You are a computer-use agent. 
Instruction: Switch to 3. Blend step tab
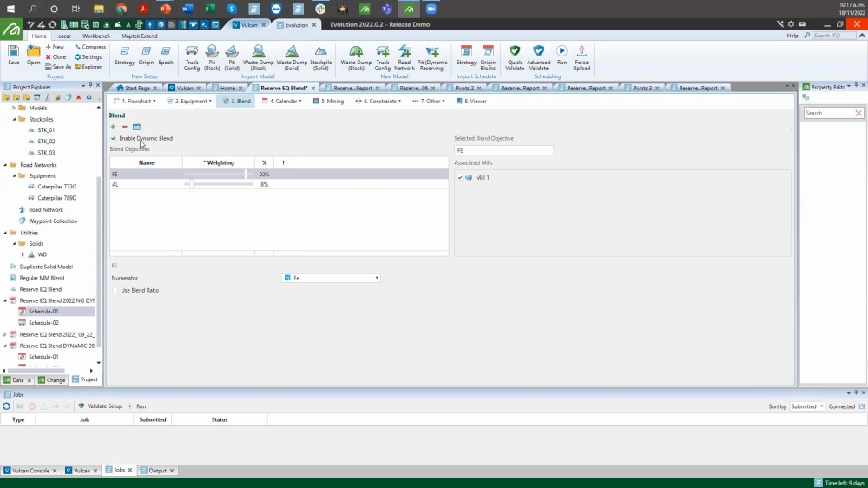coord(237,102)
